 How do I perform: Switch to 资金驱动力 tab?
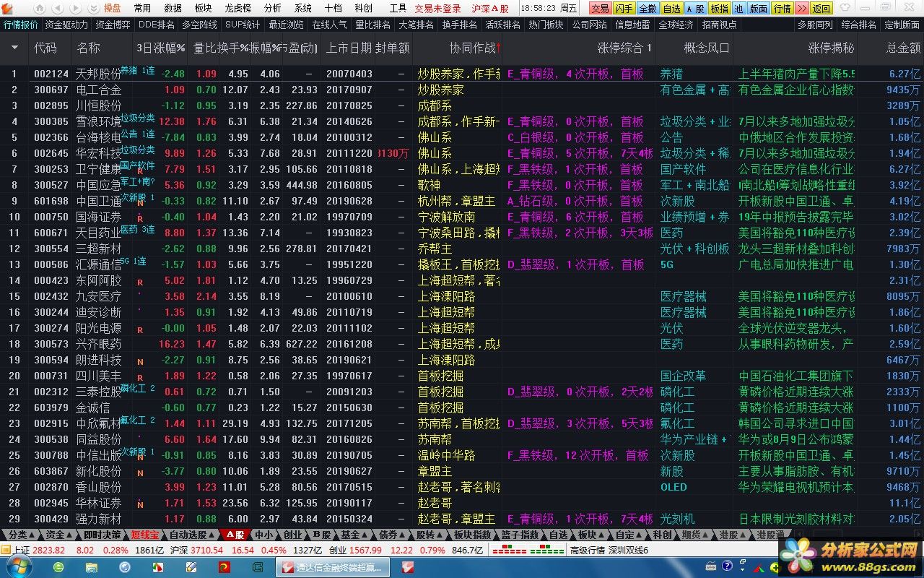pyautogui.click(x=66, y=25)
